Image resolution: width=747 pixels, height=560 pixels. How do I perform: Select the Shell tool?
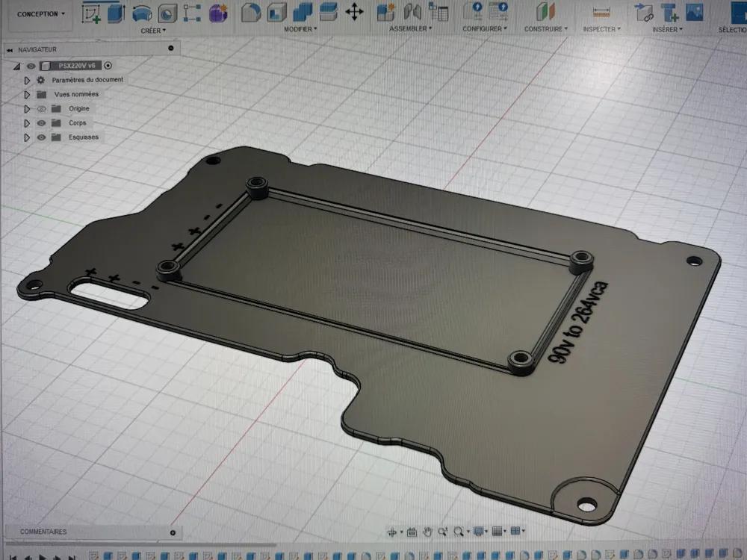coord(276,13)
